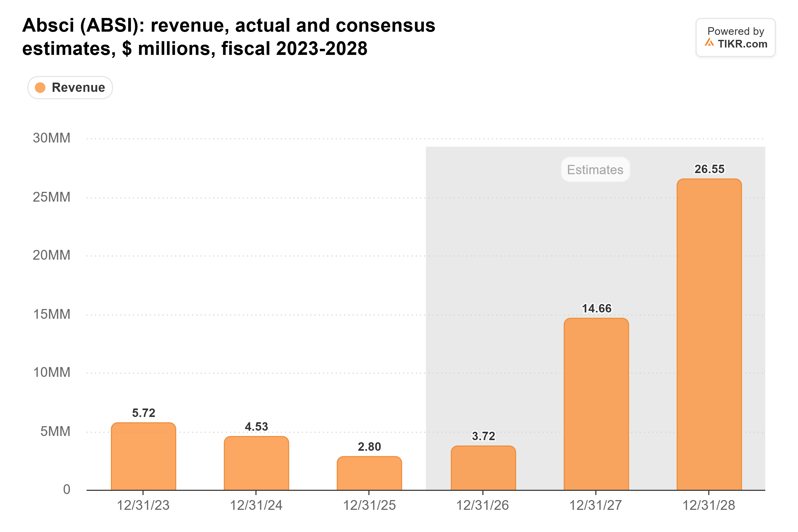The image size is (798, 532).
Task: Click the 20MM y-axis label
Action: pos(51,255)
